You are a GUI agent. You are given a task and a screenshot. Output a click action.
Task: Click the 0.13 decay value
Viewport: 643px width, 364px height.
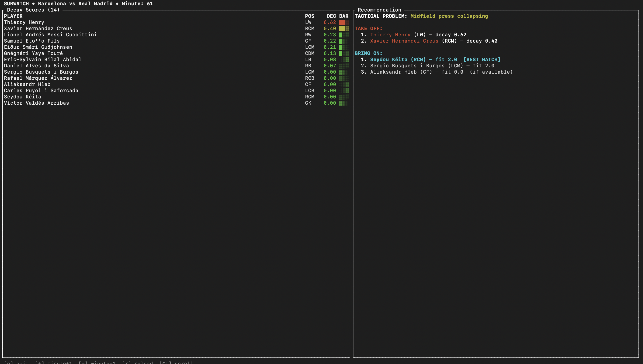pos(330,53)
